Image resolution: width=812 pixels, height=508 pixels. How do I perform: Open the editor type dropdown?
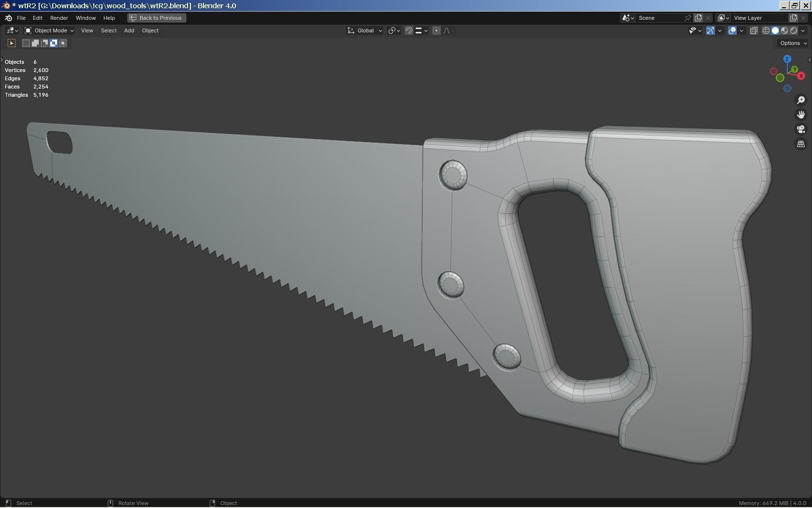(12, 30)
